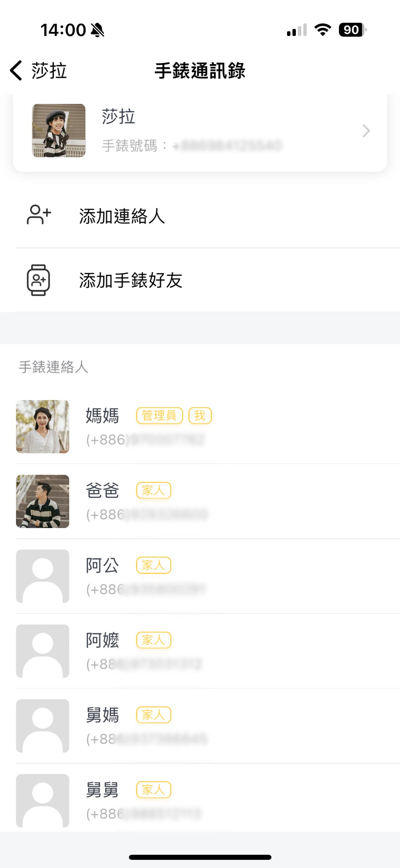Tap the battery level indicator

pyautogui.click(x=352, y=30)
